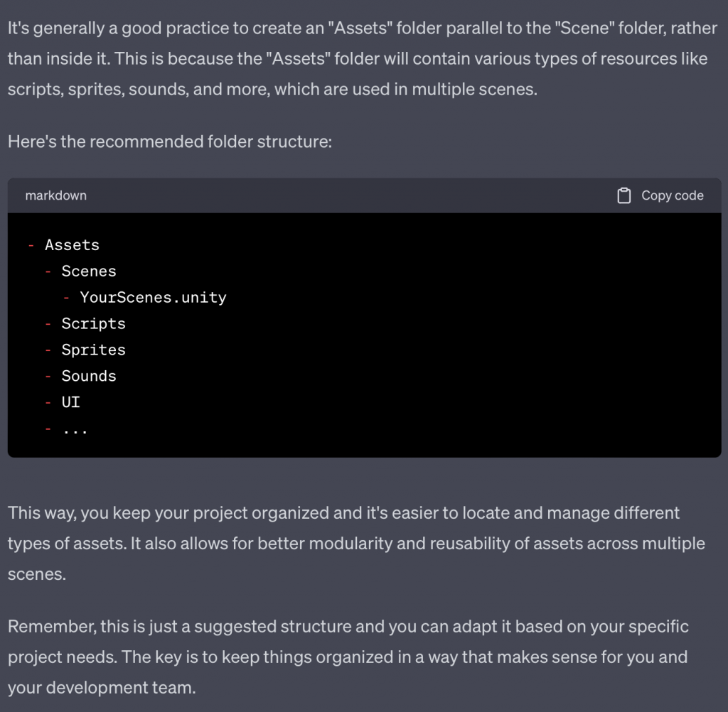Select the Sounds entry in the code
728x712 pixels.
click(89, 377)
